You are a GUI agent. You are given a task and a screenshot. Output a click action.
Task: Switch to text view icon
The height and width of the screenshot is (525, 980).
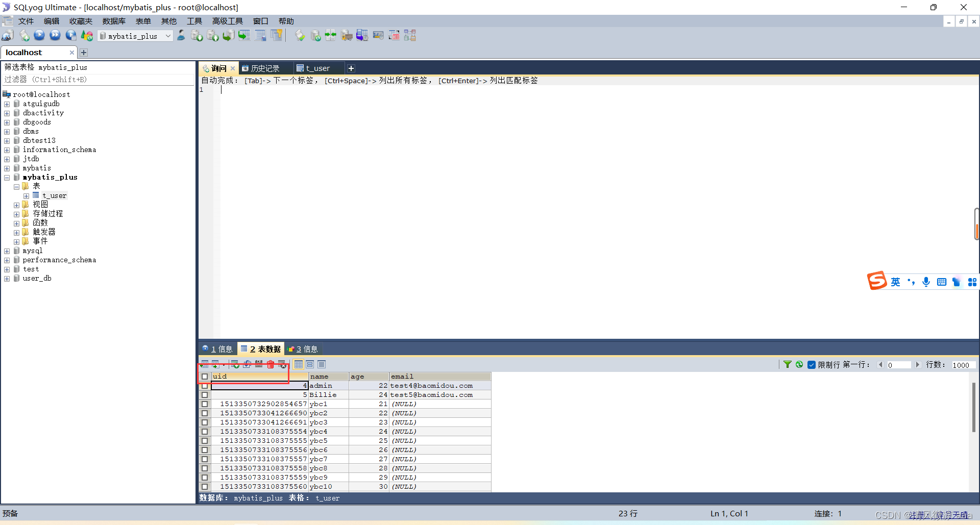322,364
